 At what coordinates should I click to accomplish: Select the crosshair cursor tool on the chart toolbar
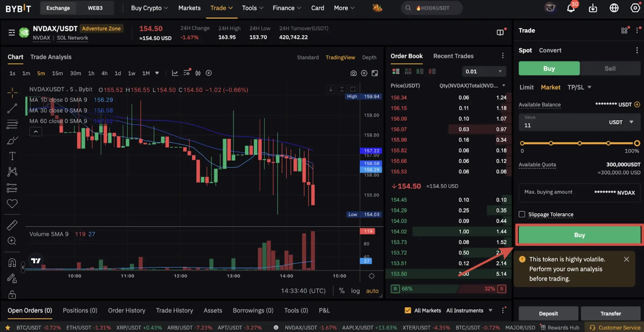[x=12, y=93]
